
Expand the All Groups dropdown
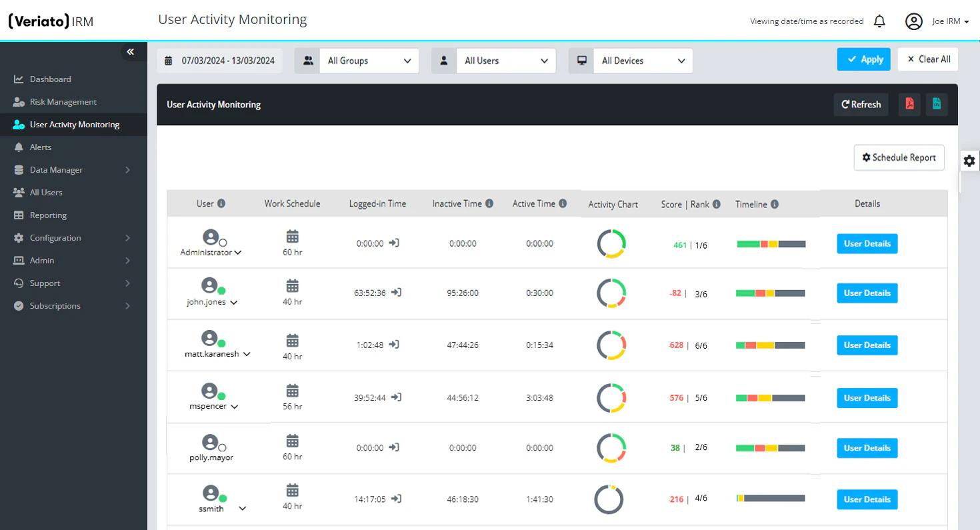click(x=369, y=61)
